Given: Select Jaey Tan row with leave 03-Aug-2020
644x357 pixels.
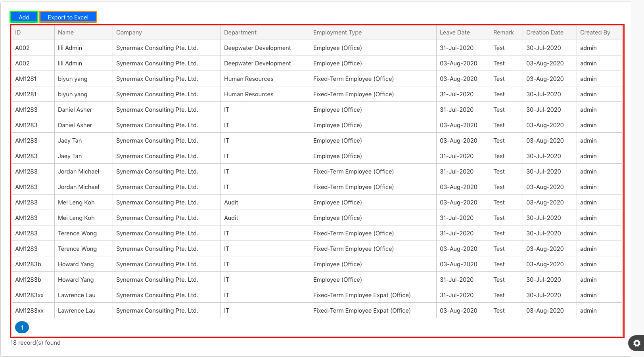Looking at the screenshot, I should 317,141.
